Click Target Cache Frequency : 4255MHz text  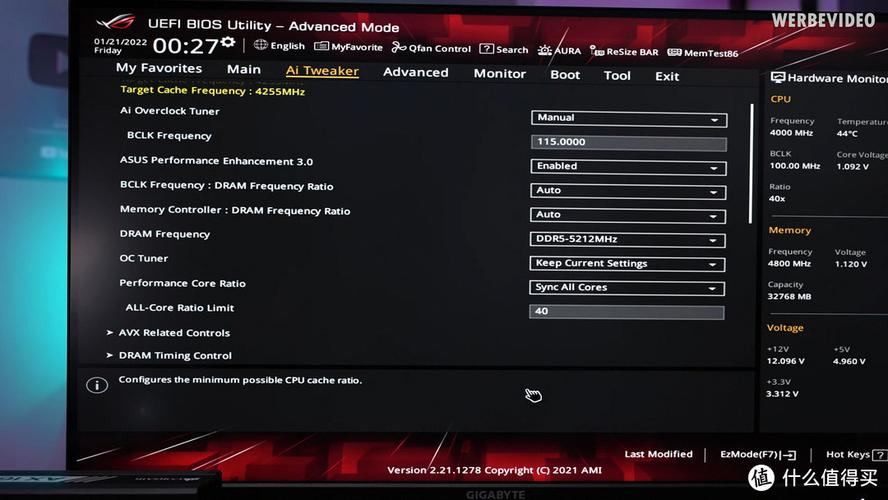[x=212, y=91]
